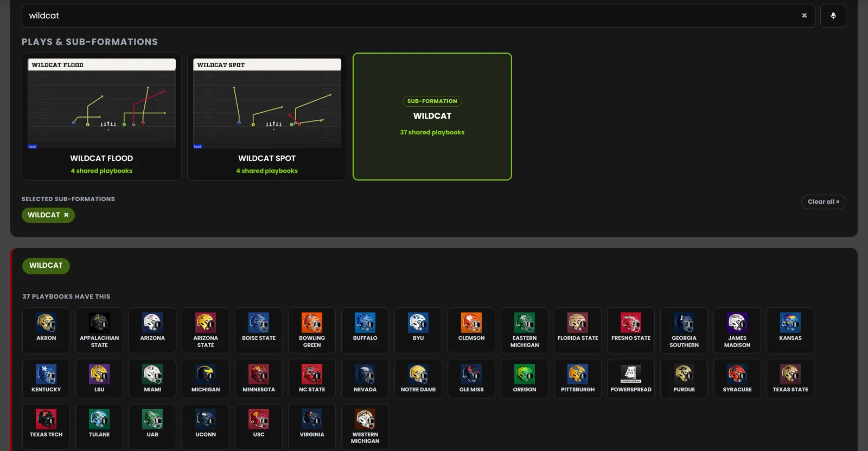Screen dimensions: 868x451
Task: Open the Clemson playbook helmet icon
Action: pyautogui.click(x=471, y=323)
